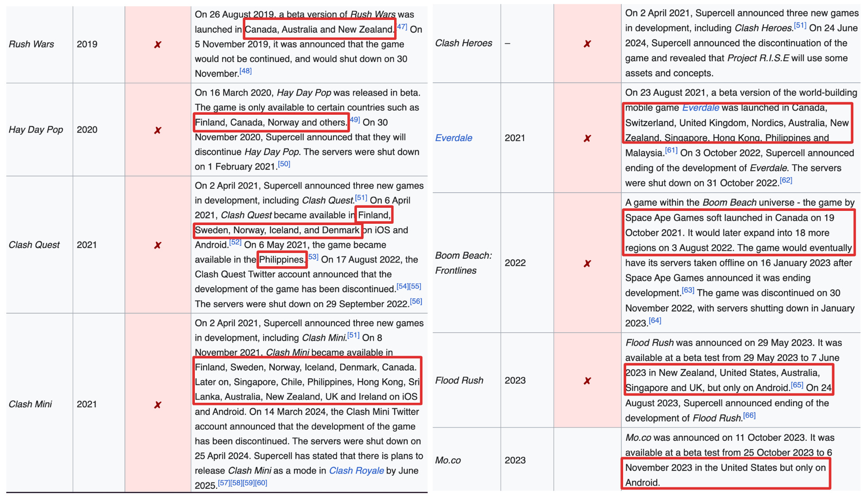
Task: Open citation [61] after 'Malaysia'
Action: 671,150
